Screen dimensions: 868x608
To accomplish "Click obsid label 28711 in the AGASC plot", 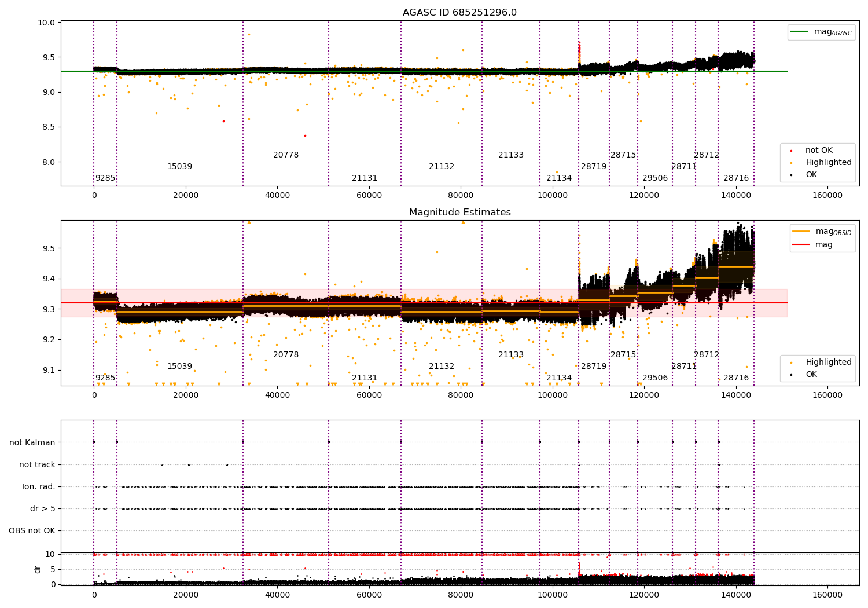I will [684, 167].
